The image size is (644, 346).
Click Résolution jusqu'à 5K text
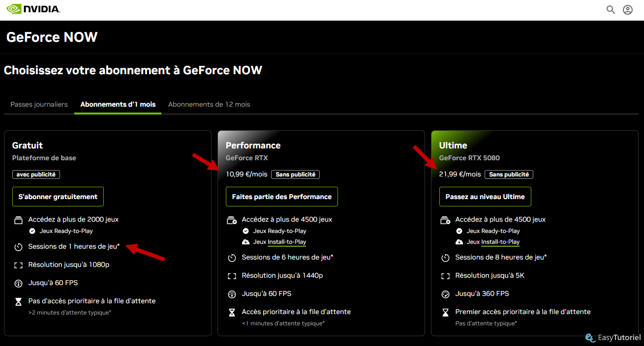tap(490, 275)
